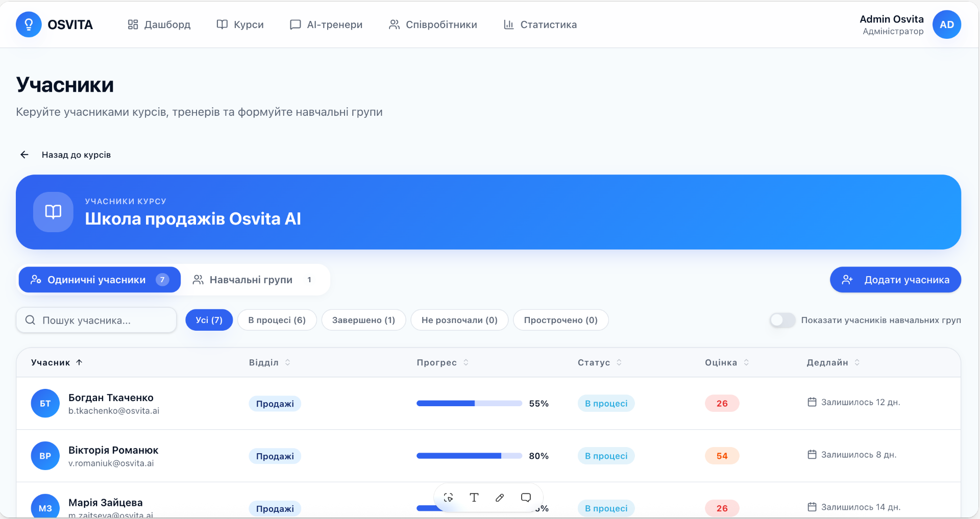Select the comment tool in floating toolbar
Screen dimensions: 980x519
(526, 498)
